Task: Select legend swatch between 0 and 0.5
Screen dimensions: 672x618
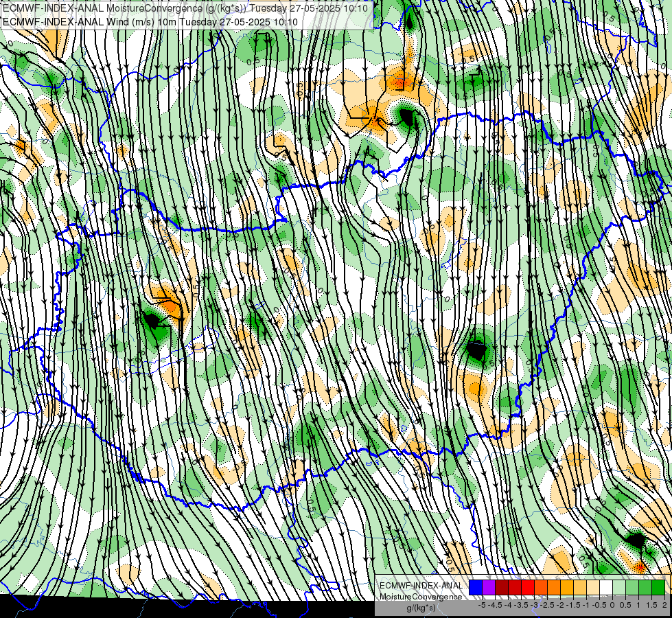Action: 619,588
